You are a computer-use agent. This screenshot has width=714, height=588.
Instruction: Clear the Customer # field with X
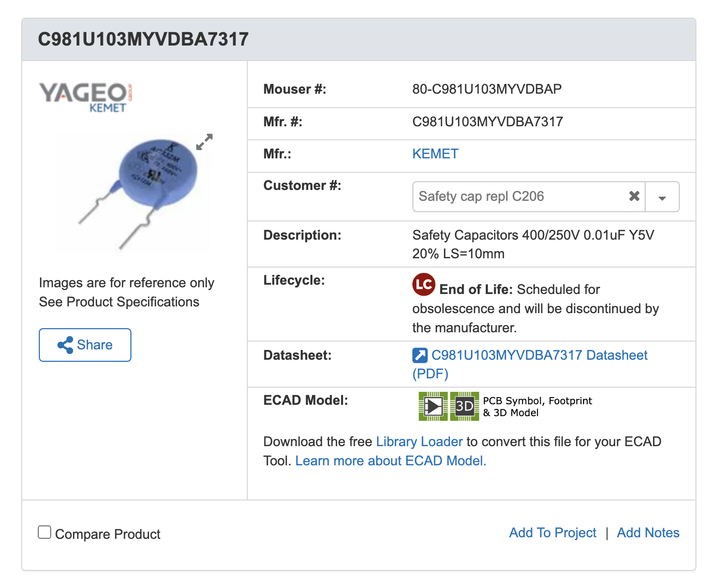[634, 196]
